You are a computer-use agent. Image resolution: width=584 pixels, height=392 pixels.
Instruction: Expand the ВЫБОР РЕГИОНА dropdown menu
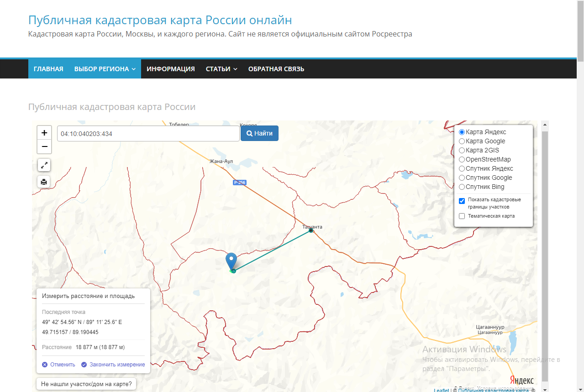click(105, 69)
